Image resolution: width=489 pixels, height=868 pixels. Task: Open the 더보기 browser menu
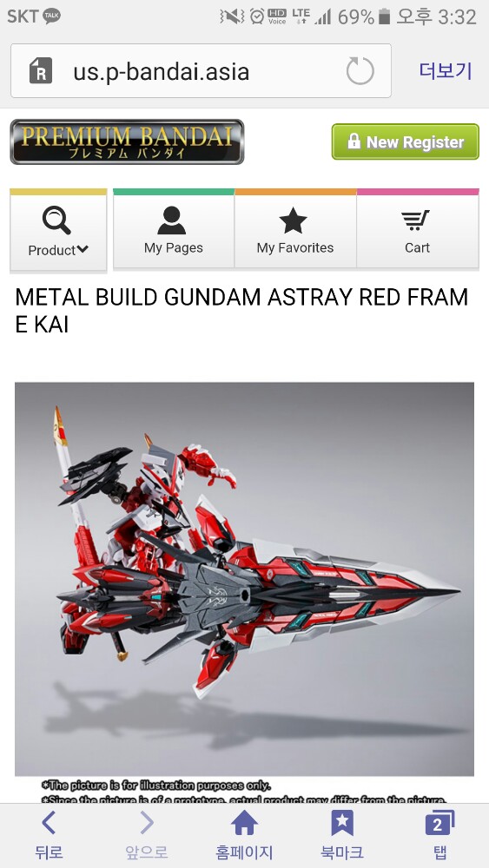(446, 71)
